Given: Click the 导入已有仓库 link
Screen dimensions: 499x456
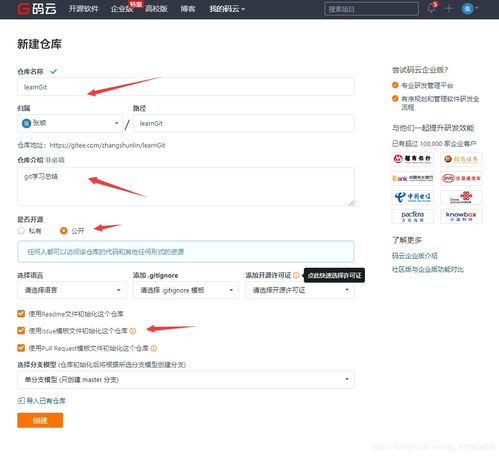Looking at the screenshot, I should click(x=46, y=401).
